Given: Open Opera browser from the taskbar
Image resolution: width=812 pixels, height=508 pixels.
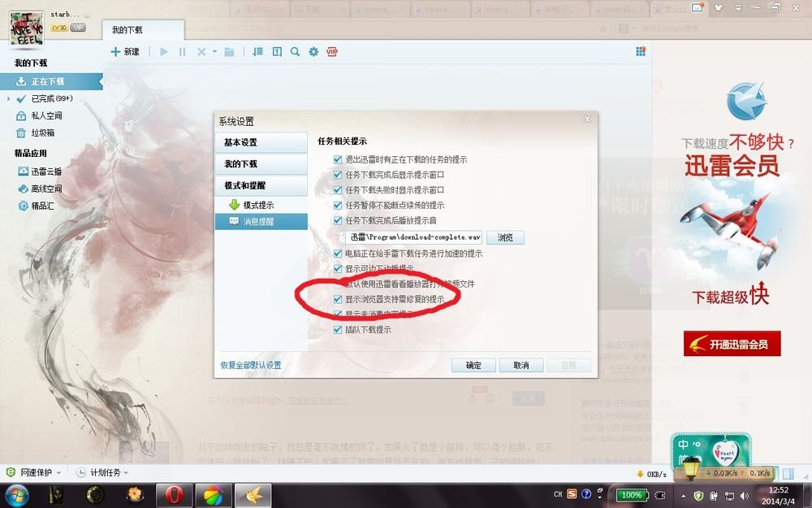Looking at the screenshot, I should pos(174,495).
